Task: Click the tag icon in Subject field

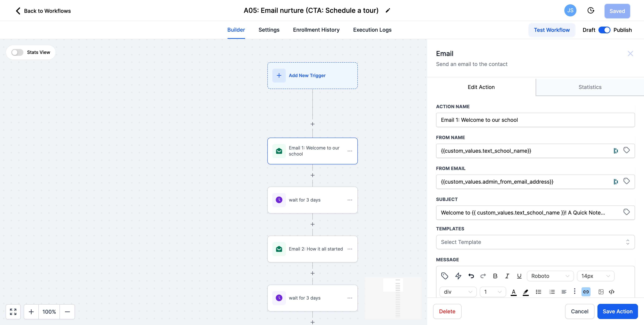Action: [626, 212]
